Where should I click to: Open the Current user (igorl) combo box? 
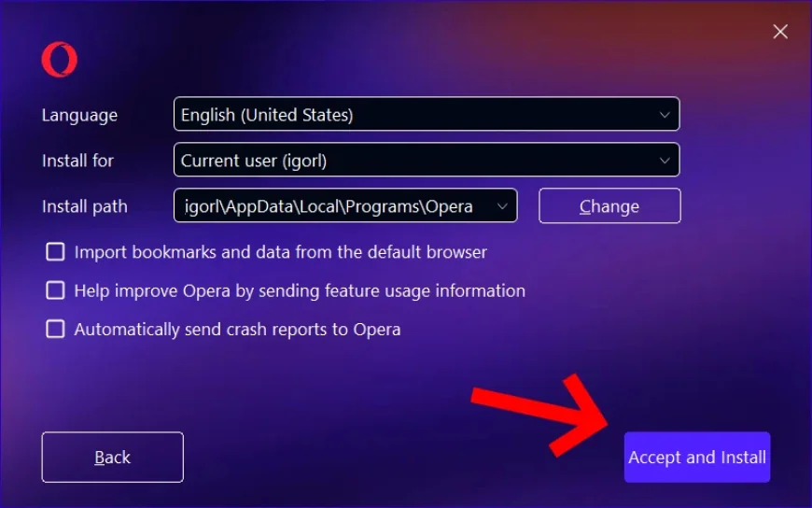(427, 160)
